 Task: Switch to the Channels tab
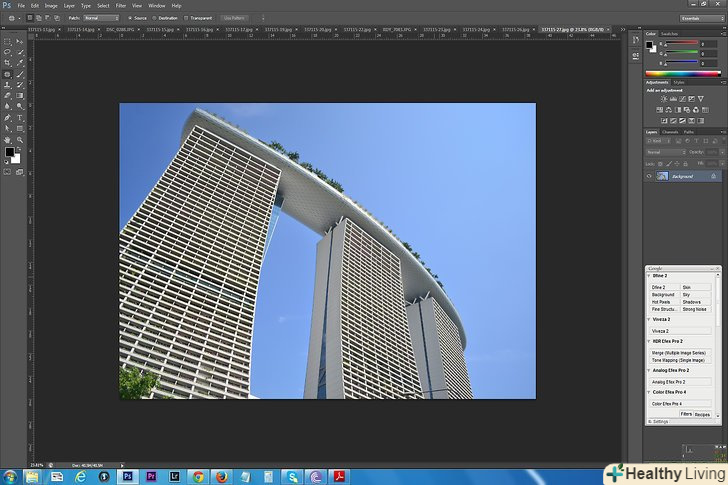(670, 132)
